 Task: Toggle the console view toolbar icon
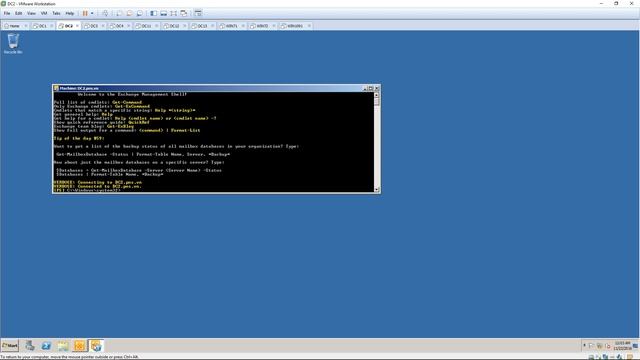click(198, 13)
